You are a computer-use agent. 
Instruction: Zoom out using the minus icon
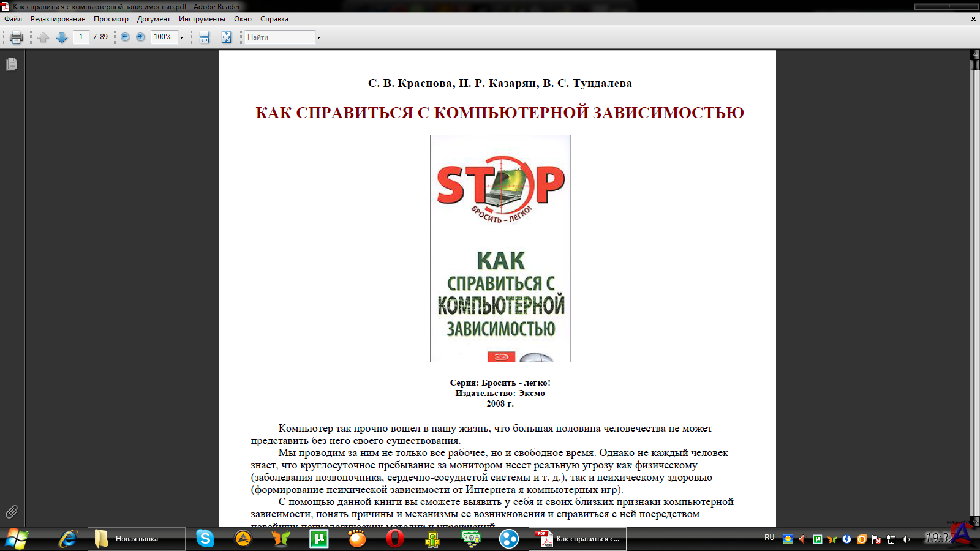tap(125, 37)
